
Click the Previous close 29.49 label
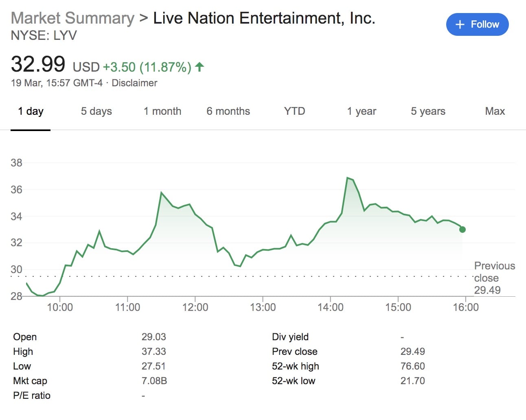click(494, 278)
